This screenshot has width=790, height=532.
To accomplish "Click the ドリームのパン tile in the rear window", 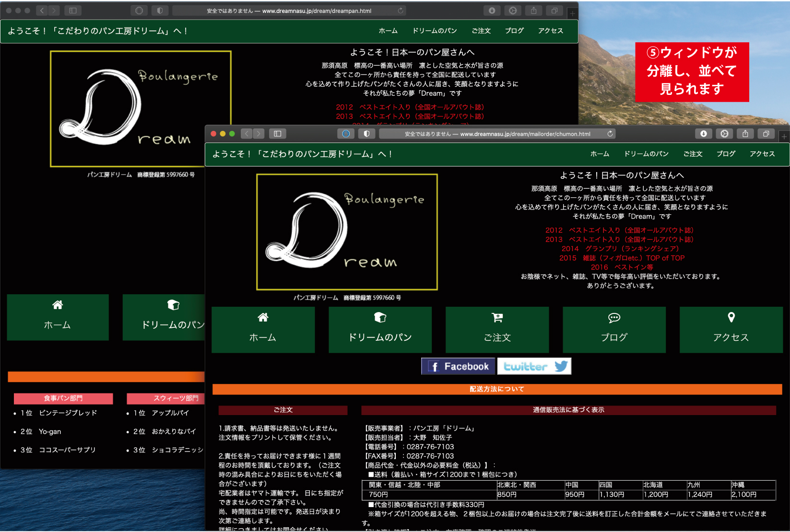I will point(164,317).
